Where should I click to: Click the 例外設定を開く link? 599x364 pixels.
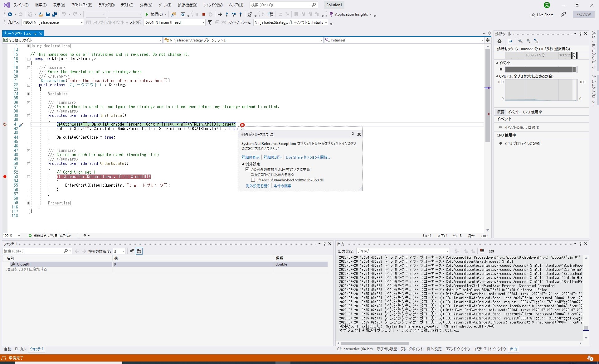click(257, 186)
